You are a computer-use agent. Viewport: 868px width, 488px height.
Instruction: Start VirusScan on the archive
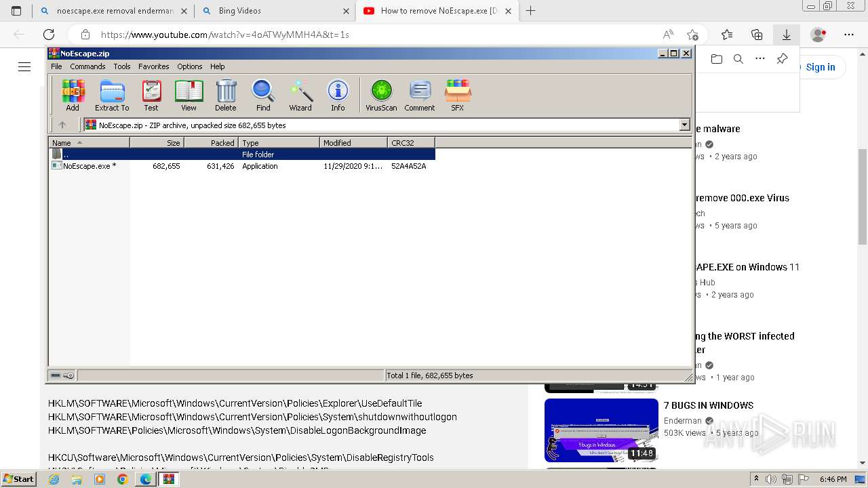coord(381,95)
